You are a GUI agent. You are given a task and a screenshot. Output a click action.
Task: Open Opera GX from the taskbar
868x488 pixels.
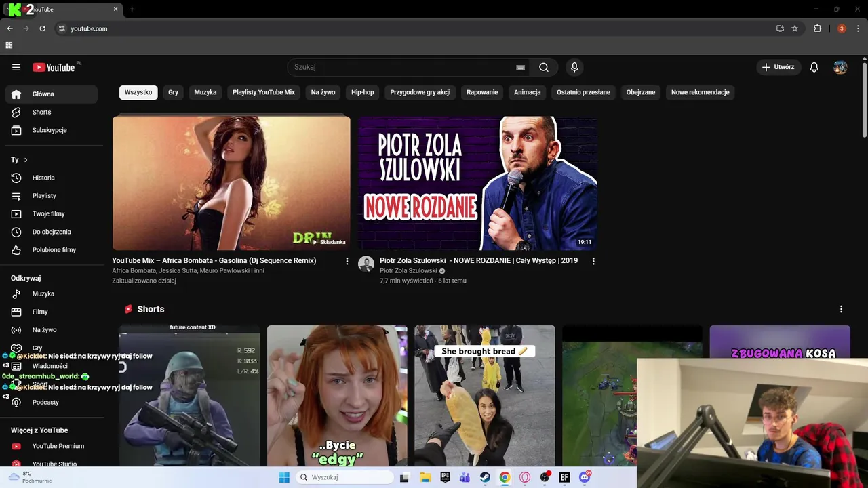coord(525,477)
